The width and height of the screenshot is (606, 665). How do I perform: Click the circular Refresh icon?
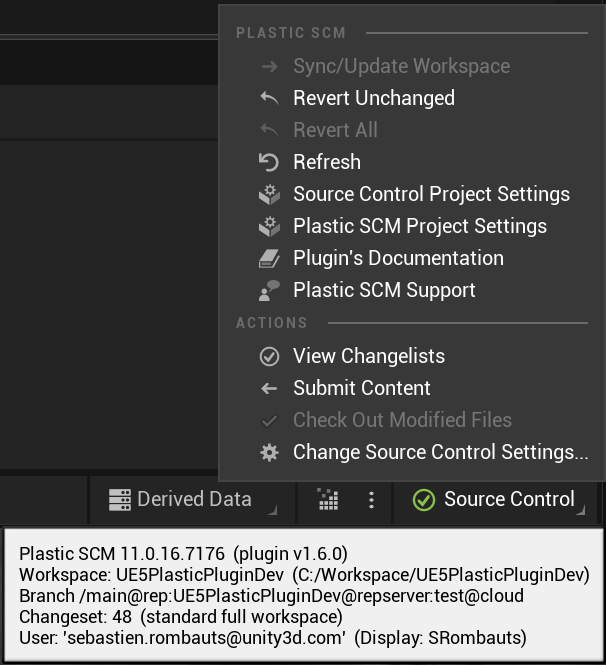coord(268,162)
